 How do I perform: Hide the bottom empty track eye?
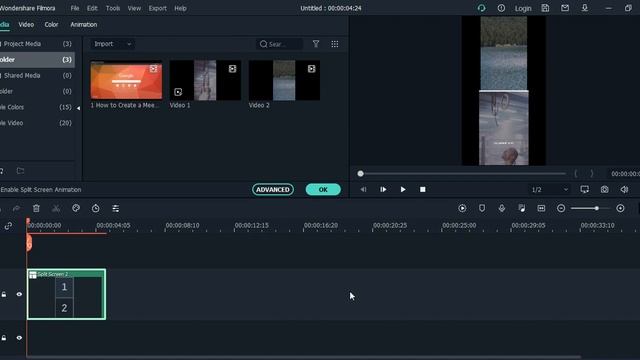(19, 338)
